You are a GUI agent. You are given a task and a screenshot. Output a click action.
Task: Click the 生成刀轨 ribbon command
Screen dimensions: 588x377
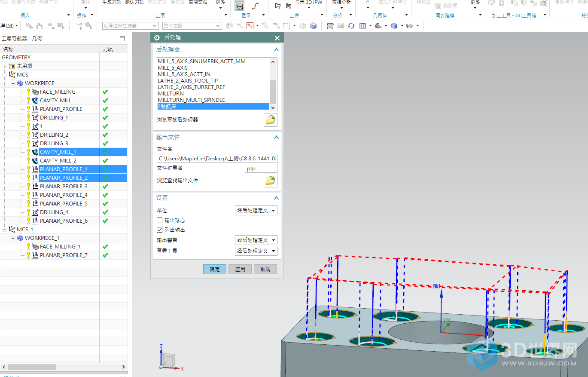(111, 3)
